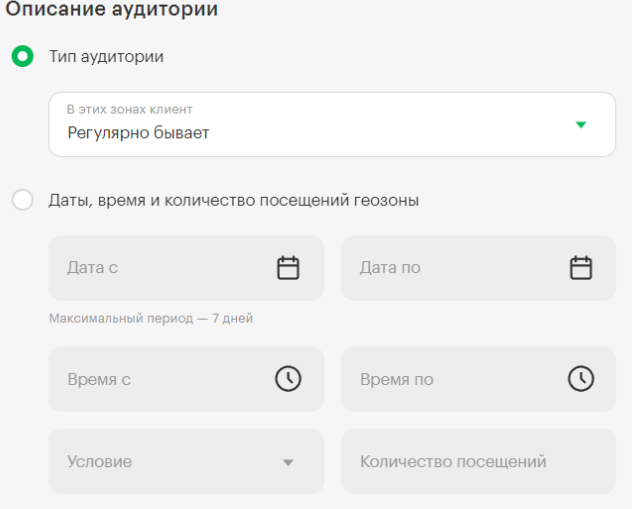Click the 'Описание аудитории' section heading
This screenshot has height=509, width=632.
(112, 11)
